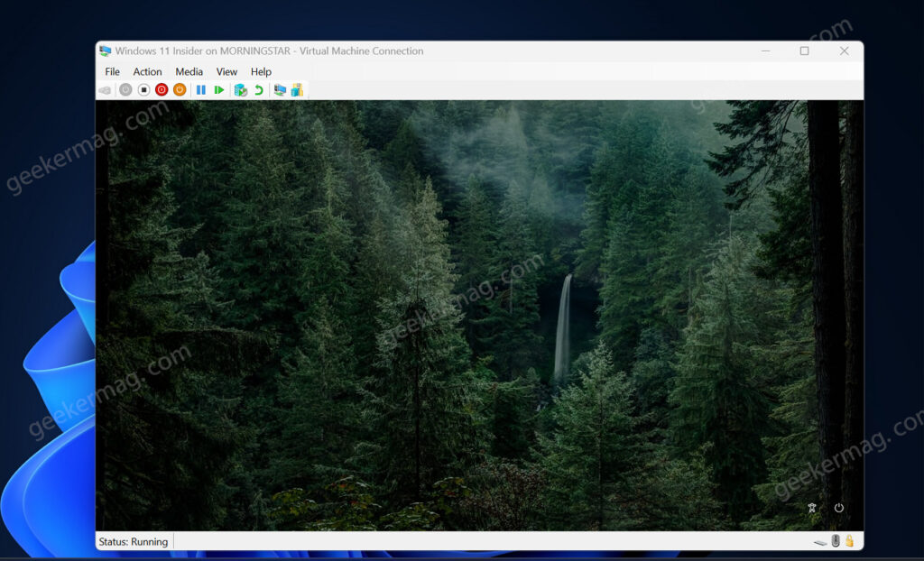Screen dimensions: 924x561
Task: Click the 'Status: Running' status text
Action: [134, 541]
